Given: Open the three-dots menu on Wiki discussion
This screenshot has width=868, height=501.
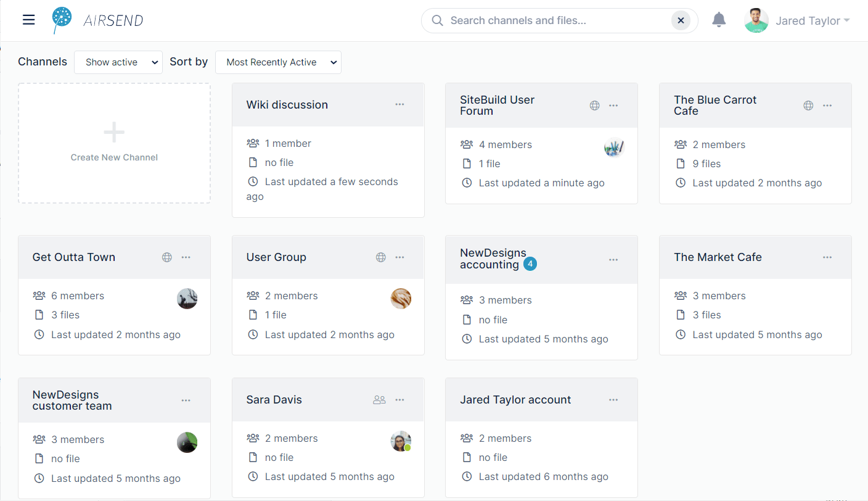Looking at the screenshot, I should [399, 104].
